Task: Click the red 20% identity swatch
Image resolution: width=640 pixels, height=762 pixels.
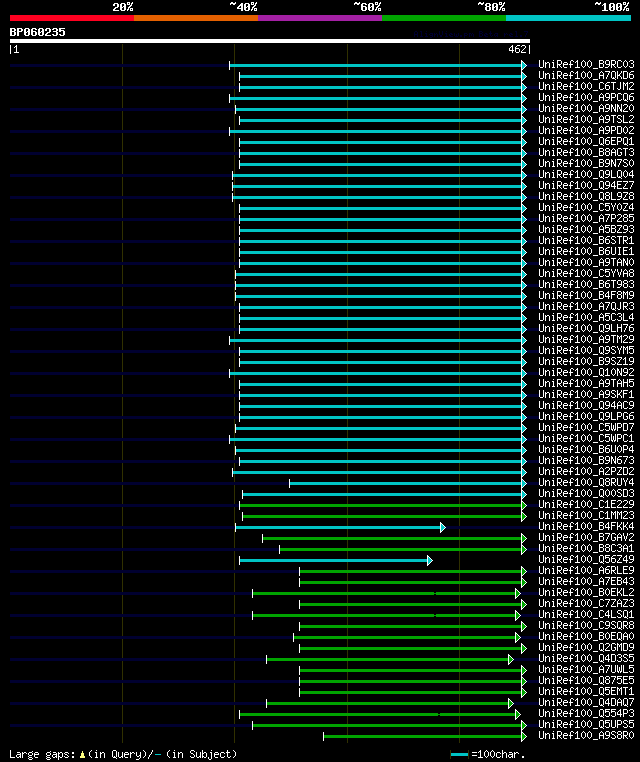Action: pyautogui.click(x=72, y=18)
